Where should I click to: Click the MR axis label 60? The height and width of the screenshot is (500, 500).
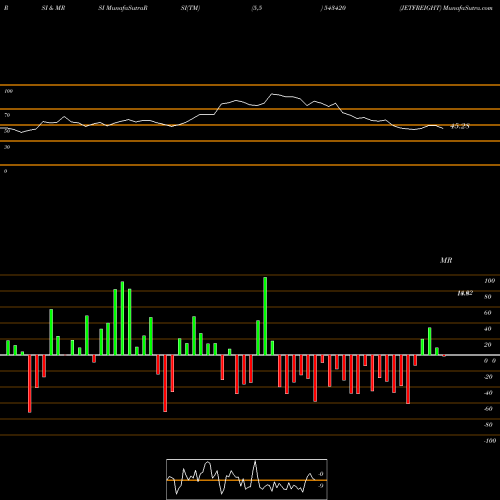tap(488, 313)
